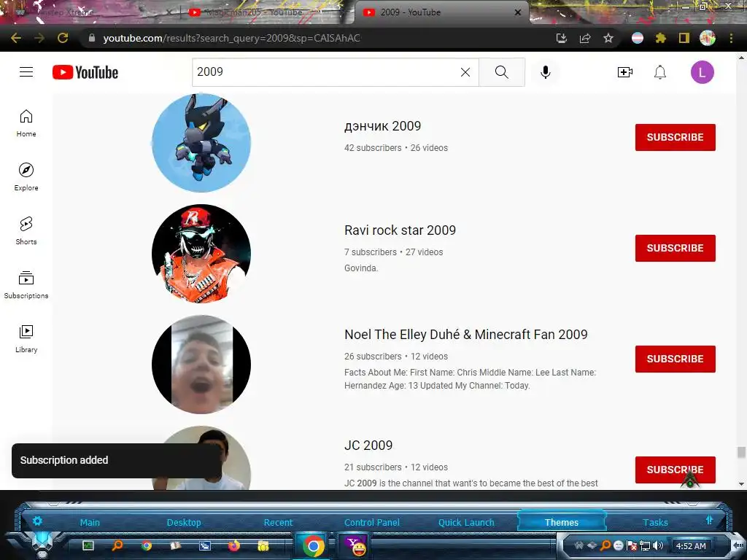
Task: Open the dock bar settings gear
Action: pyautogui.click(x=37, y=521)
